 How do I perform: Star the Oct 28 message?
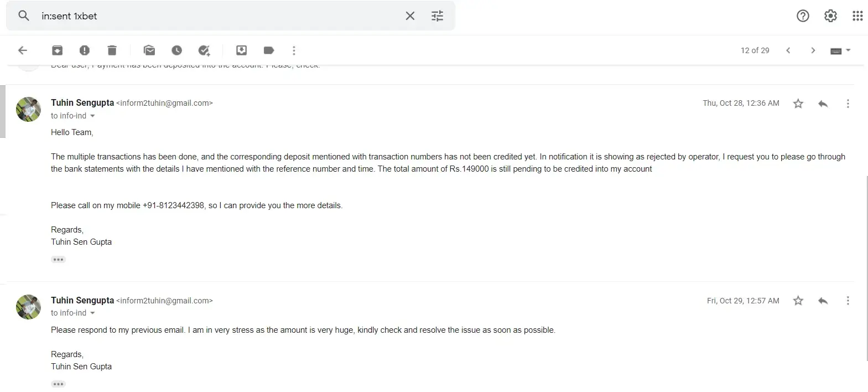798,104
